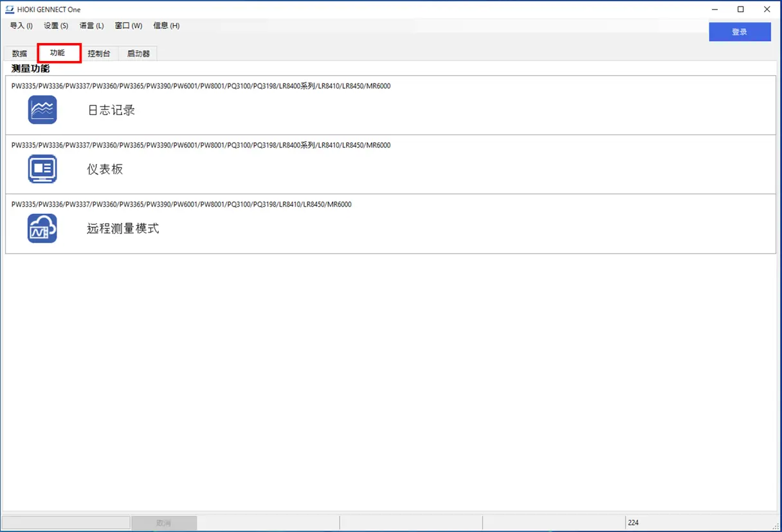Screen dimensions: 782x532
Task: Launch 远程测量模式 via its cloud icon
Action: (42, 228)
